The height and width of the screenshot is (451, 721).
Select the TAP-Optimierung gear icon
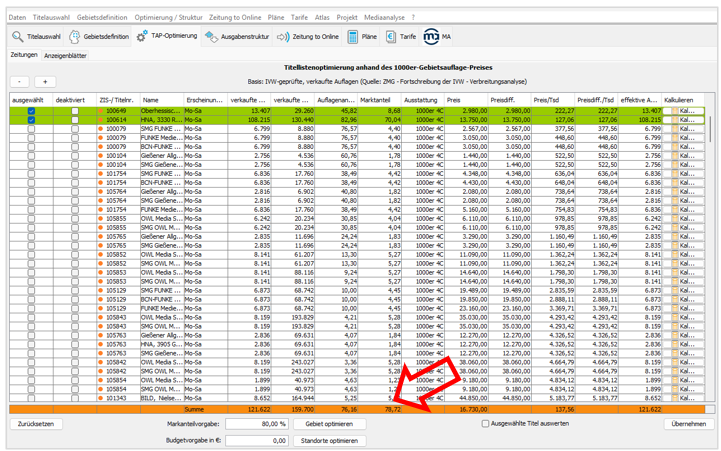click(x=142, y=36)
